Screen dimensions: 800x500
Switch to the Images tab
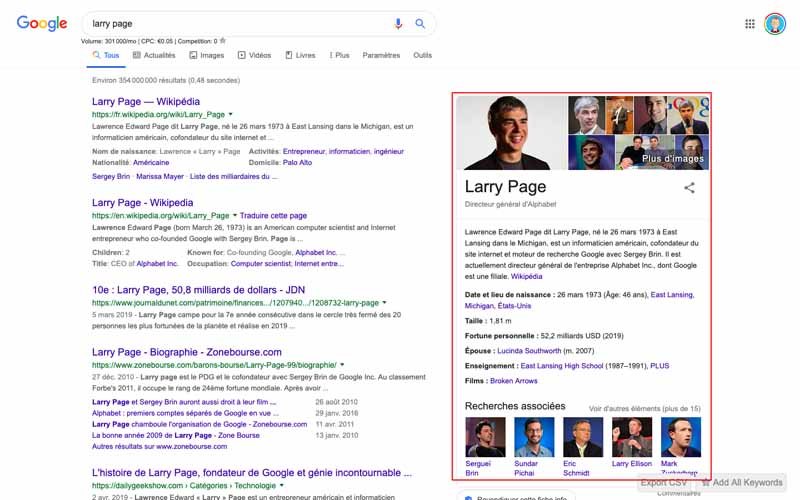click(x=207, y=55)
